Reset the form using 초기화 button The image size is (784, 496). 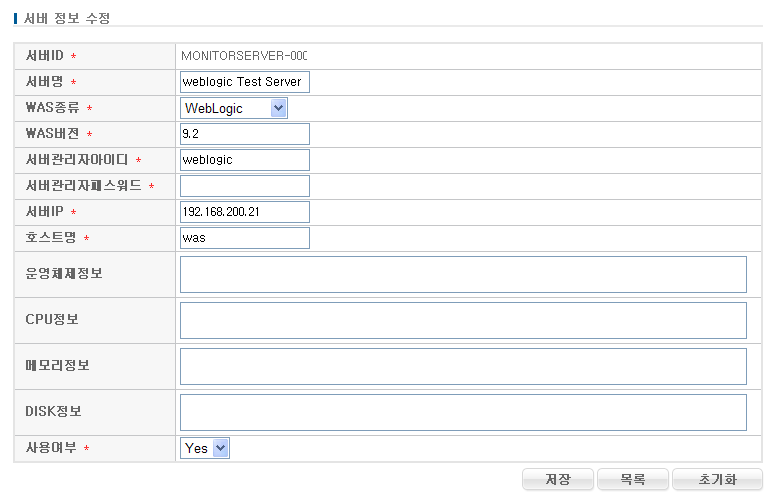point(717,480)
